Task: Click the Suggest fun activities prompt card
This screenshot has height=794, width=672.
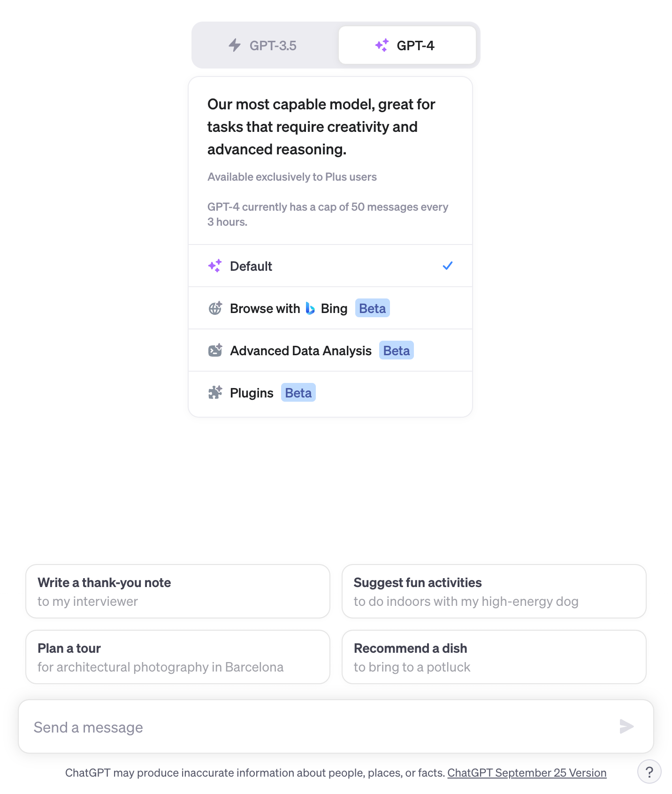Action: point(494,591)
